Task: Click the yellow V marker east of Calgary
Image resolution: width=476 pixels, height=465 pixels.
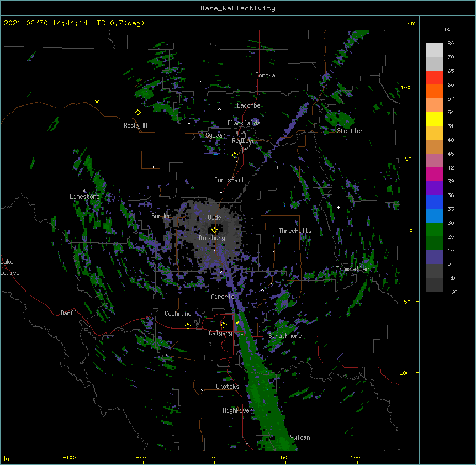Action: (x=237, y=323)
